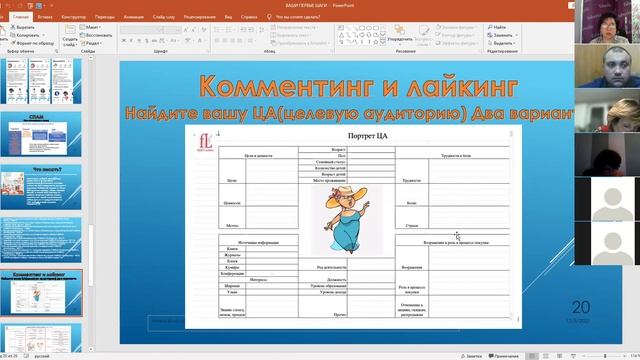Open the Вид tab
This screenshot has height=360, width=640.
(228, 17)
